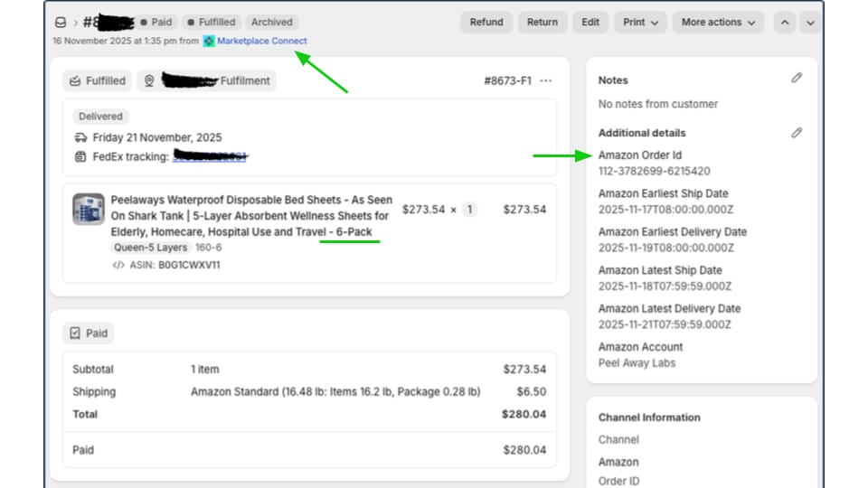Click the Return button
Viewport: 868px width, 488px height.
point(542,22)
